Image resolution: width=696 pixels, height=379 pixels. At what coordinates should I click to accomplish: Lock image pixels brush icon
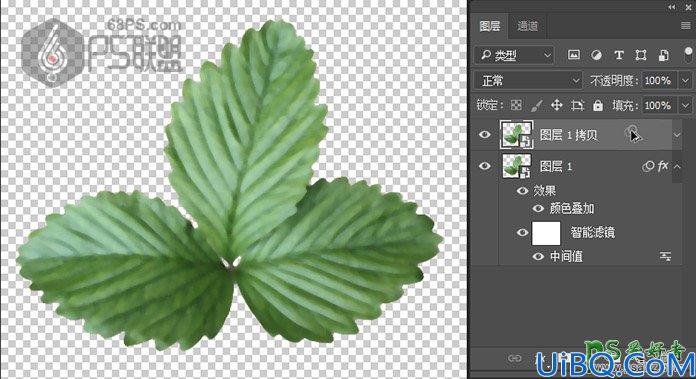(536, 106)
